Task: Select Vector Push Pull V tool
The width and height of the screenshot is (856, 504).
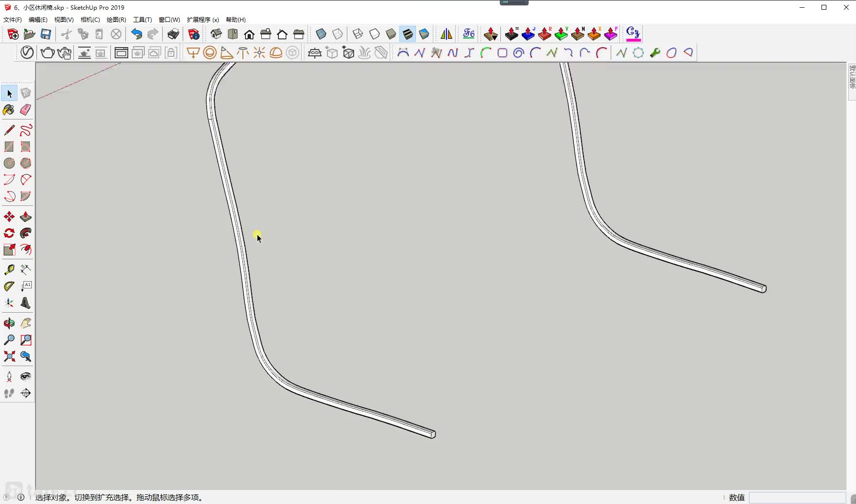Action: pyautogui.click(x=561, y=34)
